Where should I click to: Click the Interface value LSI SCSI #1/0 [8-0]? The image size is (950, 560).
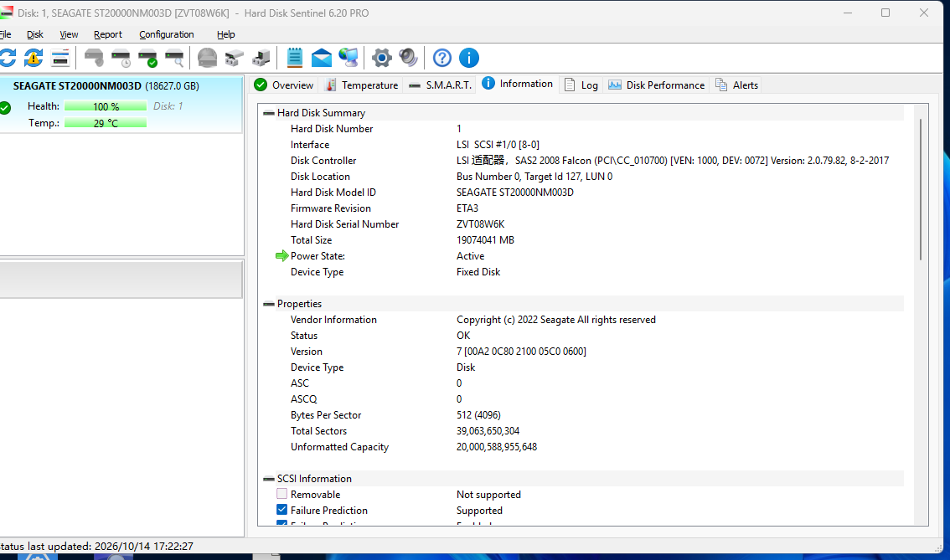(x=498, y=145)
